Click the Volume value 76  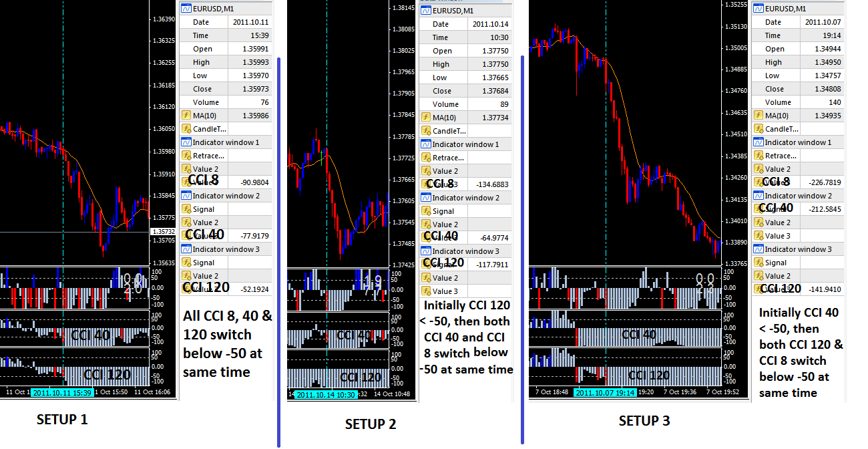[264, 102]
